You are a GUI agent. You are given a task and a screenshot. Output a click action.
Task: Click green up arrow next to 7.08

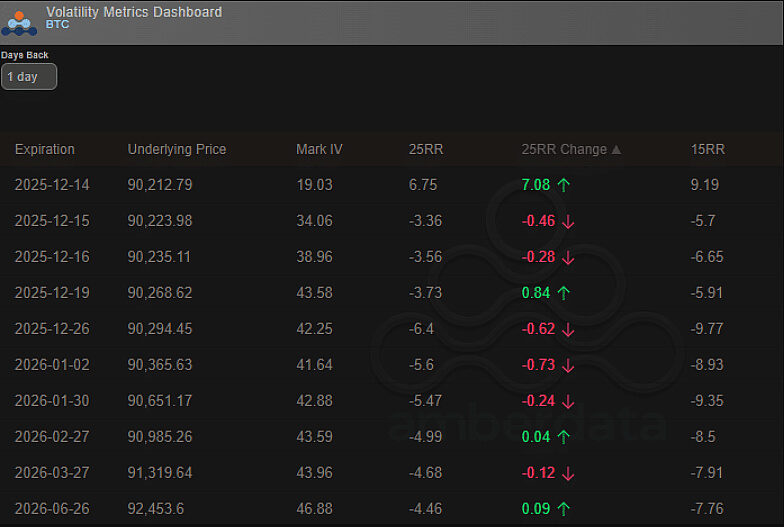[564, 185]
